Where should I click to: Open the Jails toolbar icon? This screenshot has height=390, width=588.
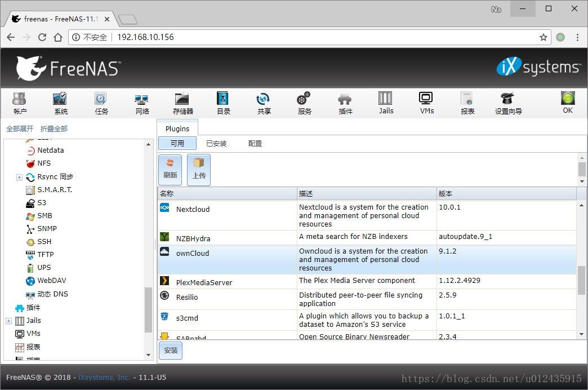385,103
